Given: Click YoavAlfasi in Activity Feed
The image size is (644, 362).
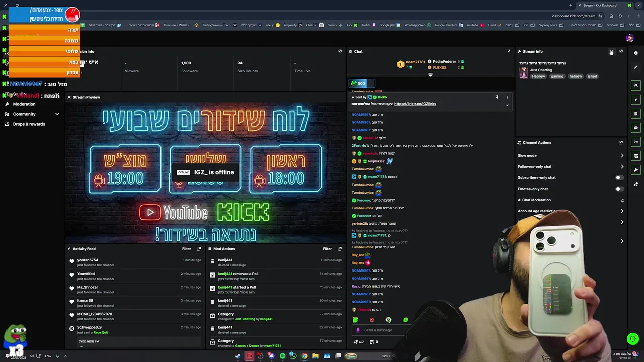Looking at the screenshot, I should tap(86, 274).
